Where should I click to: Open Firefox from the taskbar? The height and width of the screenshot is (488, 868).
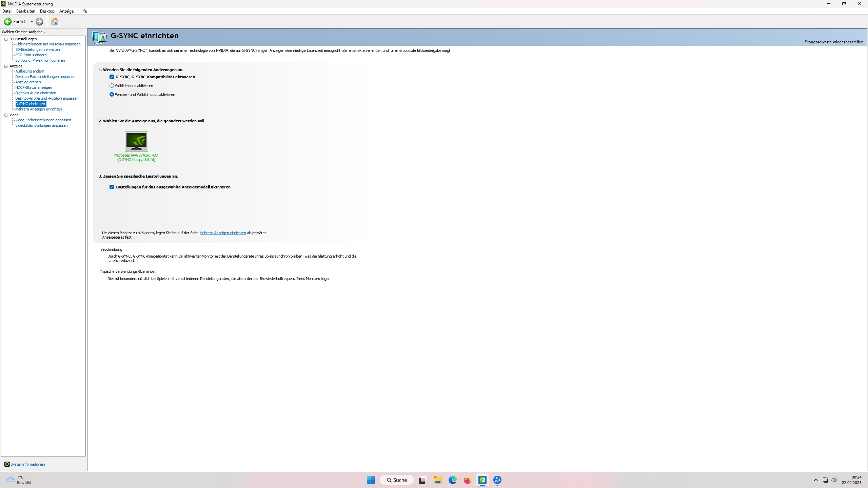pos(468,480)
